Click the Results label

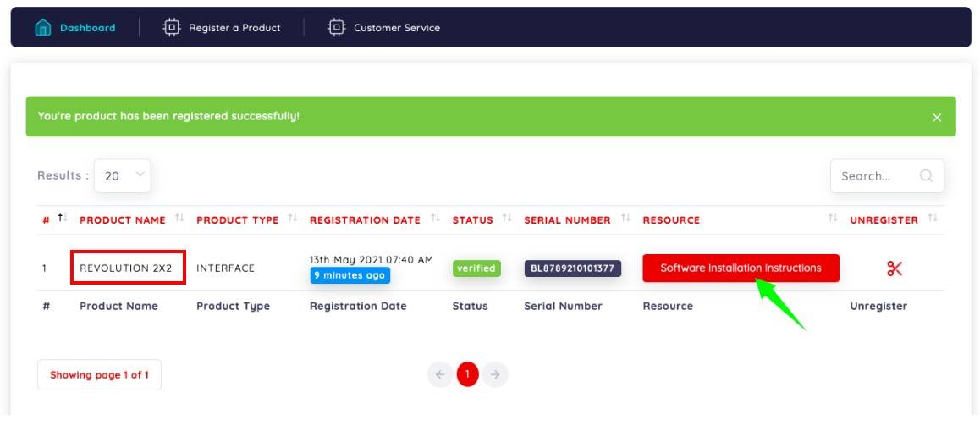pos(63,175)
